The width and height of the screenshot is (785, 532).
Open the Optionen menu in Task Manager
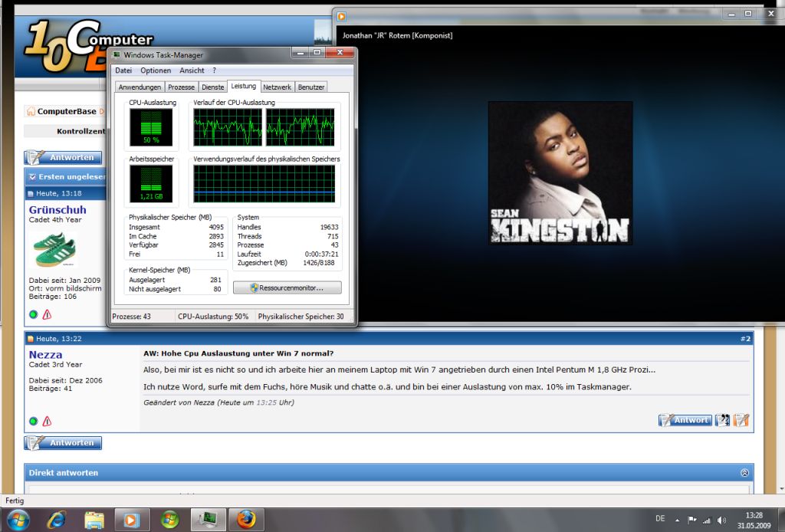tap(155, 71)
